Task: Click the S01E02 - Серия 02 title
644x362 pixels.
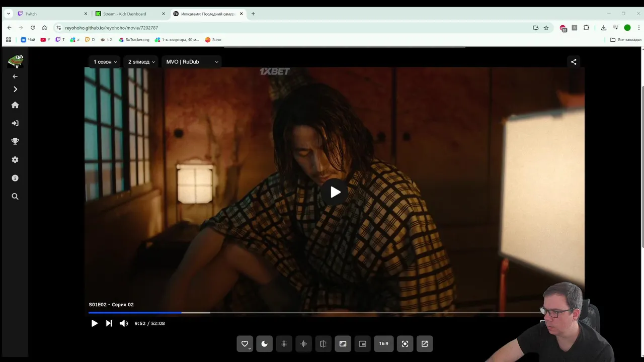Action: coord(111,305)
